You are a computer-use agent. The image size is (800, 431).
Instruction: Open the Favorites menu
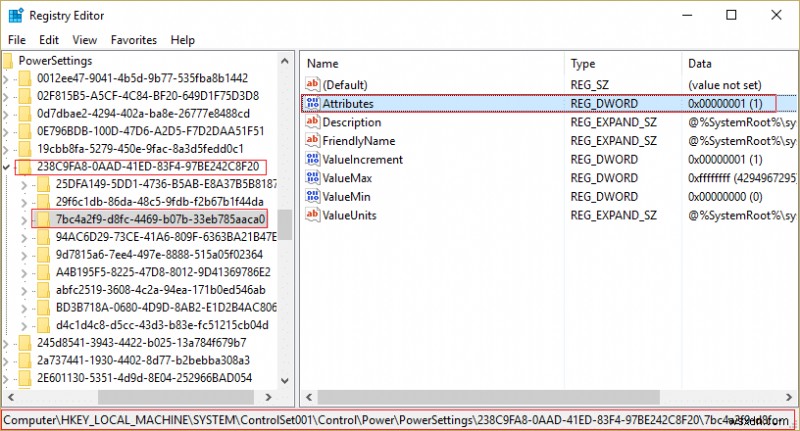[134, 40]
